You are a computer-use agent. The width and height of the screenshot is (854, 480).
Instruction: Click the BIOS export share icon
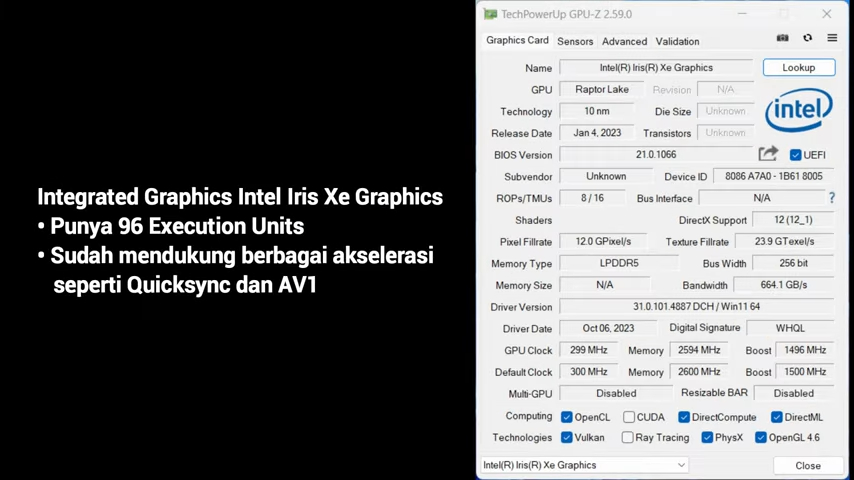pos(768,154)
